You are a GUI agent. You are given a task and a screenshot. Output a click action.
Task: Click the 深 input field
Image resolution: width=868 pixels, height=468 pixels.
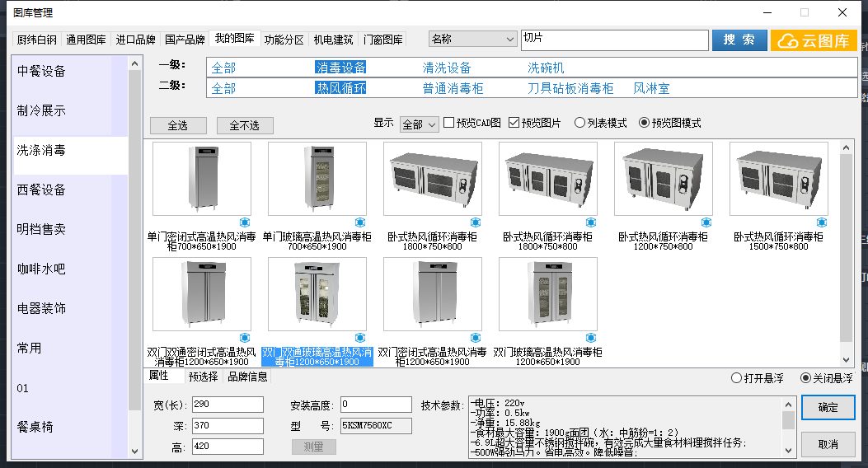[228, 425]
